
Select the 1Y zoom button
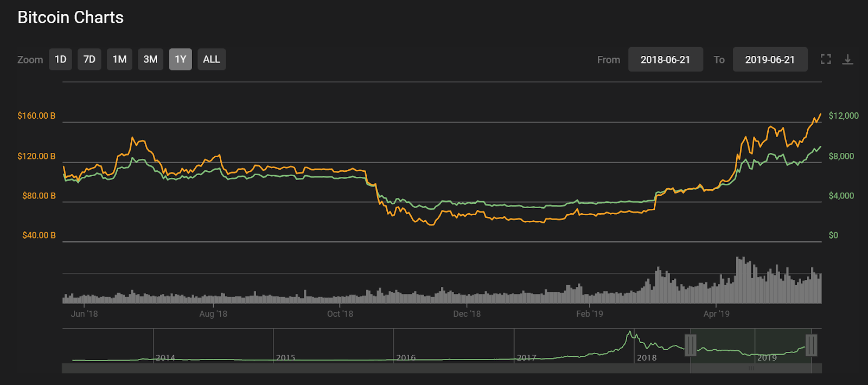coord(180,59)
